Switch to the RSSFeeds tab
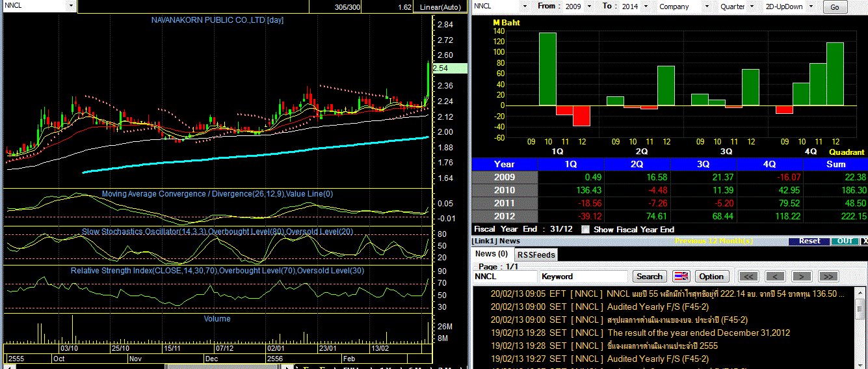This screenshot has height=369, width=868. (x=536, y=254)
